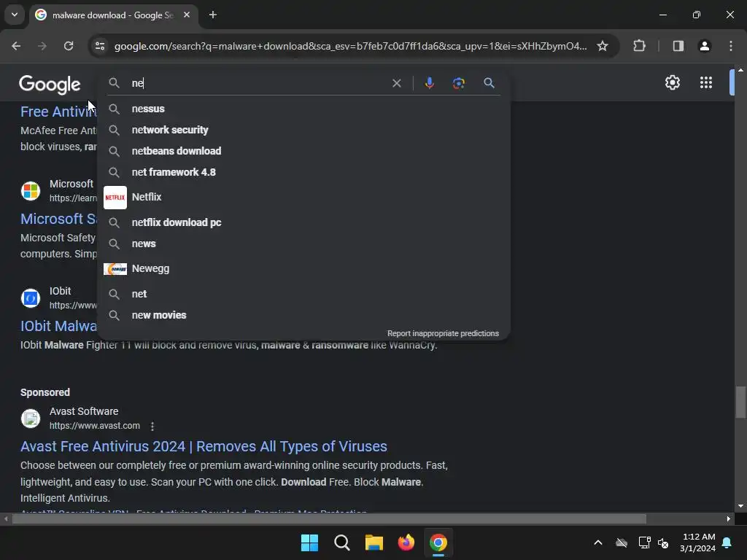
Task: Click the address bar URL
Action: 350,46
